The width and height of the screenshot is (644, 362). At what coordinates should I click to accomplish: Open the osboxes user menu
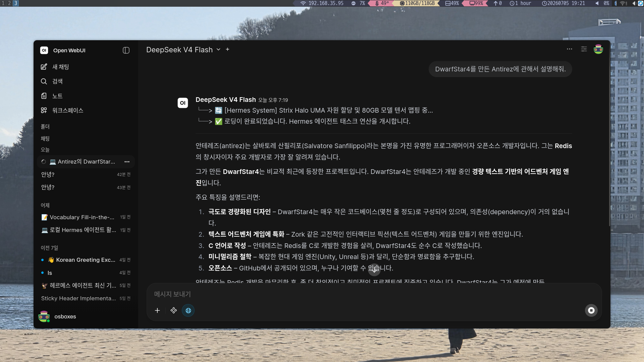coord(86,316)
